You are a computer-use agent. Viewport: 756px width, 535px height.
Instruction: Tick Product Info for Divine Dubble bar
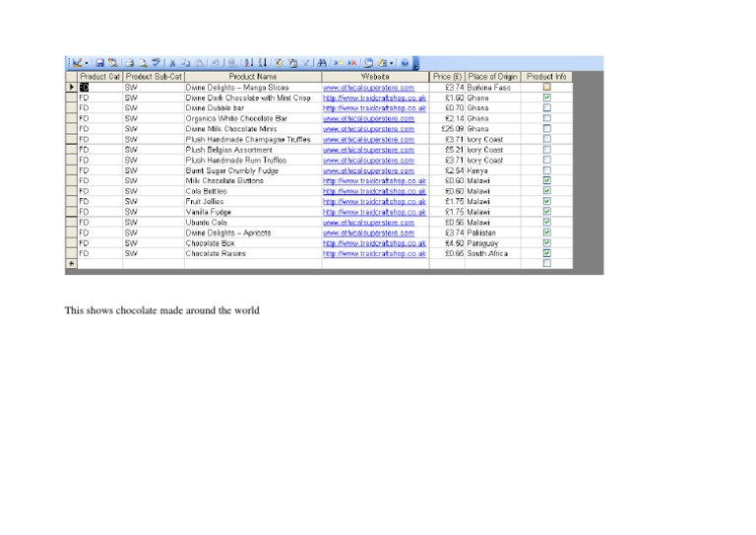click(x=546, y=107)
